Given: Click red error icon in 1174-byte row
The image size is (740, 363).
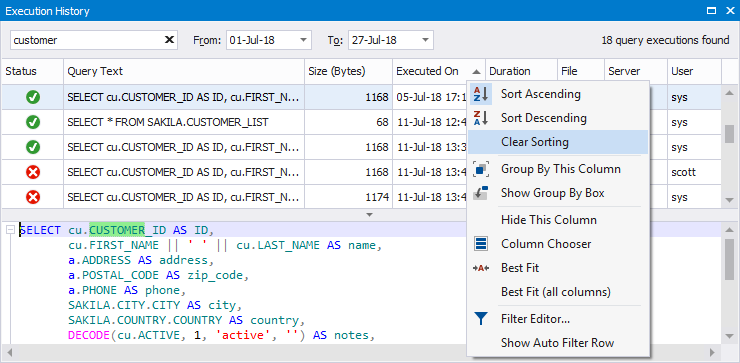Looking at the screenshot, I should [x=33, y=197].
